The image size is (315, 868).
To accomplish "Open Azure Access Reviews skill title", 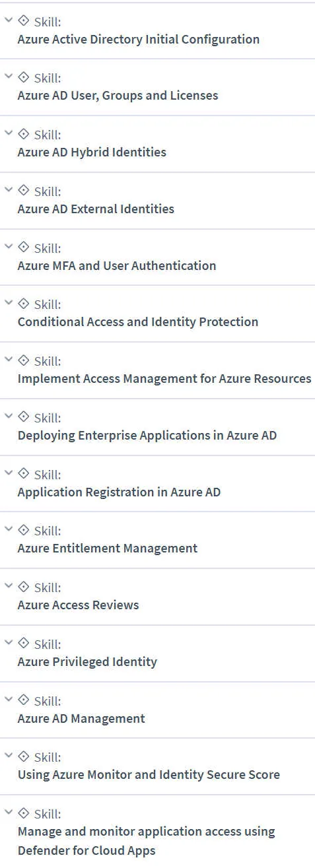I will tap(79, 605).
